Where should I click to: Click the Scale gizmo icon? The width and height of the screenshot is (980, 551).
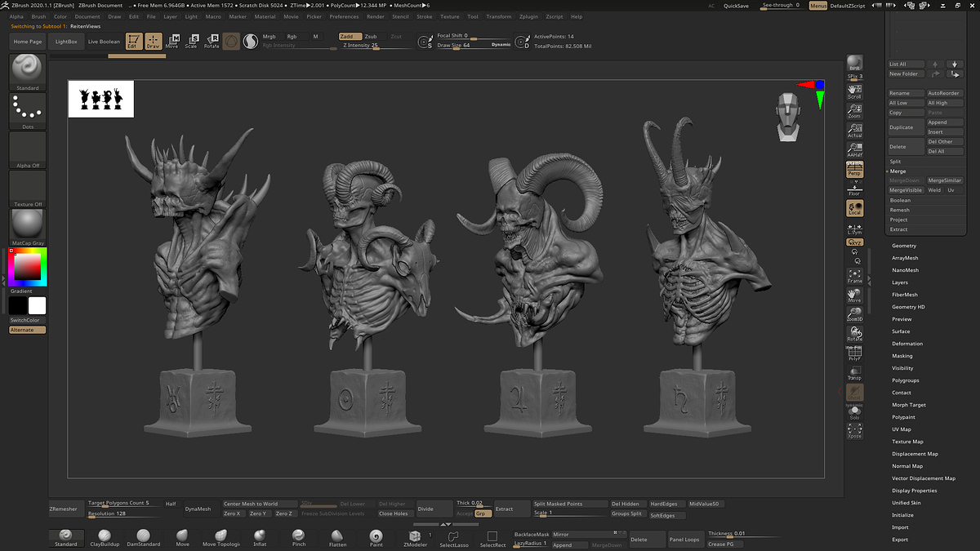tap(191, 41)
